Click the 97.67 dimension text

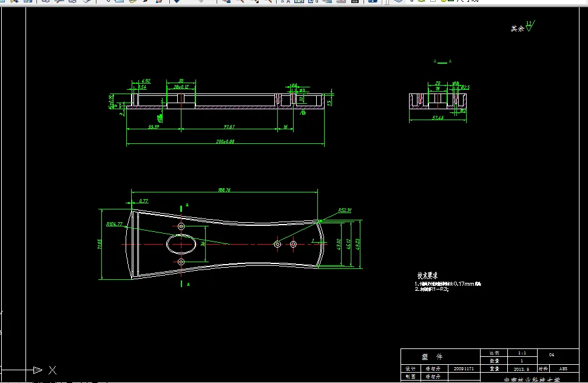tap(229, 127)
